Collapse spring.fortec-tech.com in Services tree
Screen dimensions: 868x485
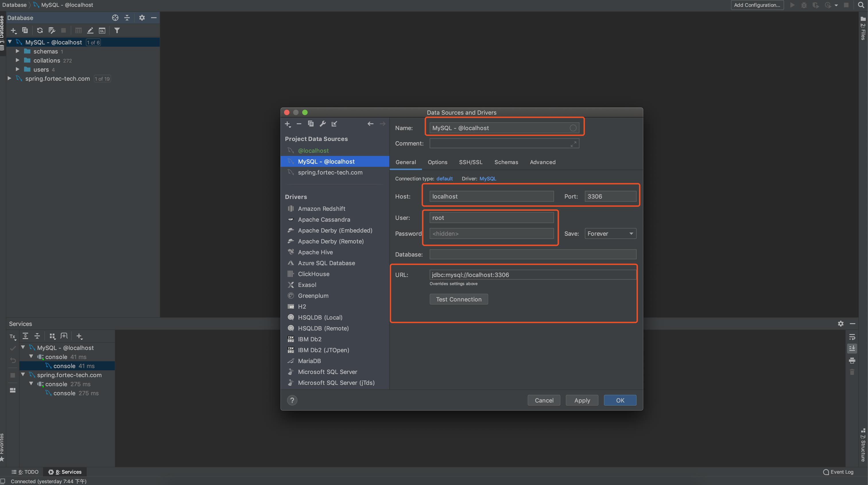click(23, 375)
